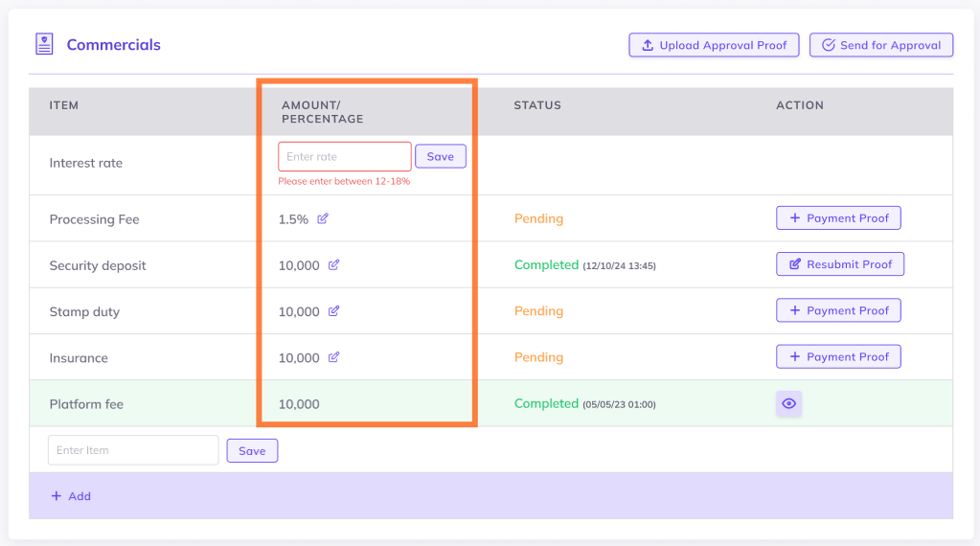Screen dimensions: 980x546
Task: Add Payment Proof for Processing Fee
Action: (838, 218)
